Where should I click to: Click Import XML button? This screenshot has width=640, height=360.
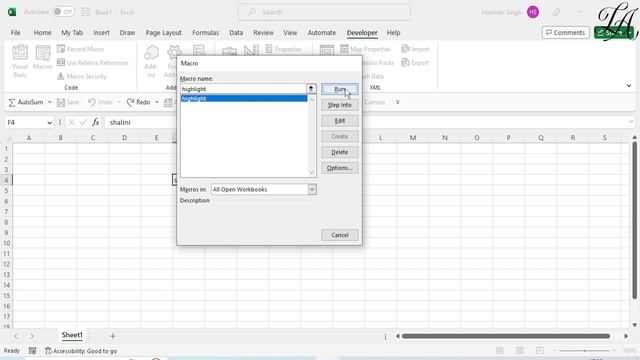tap(415, 49)
